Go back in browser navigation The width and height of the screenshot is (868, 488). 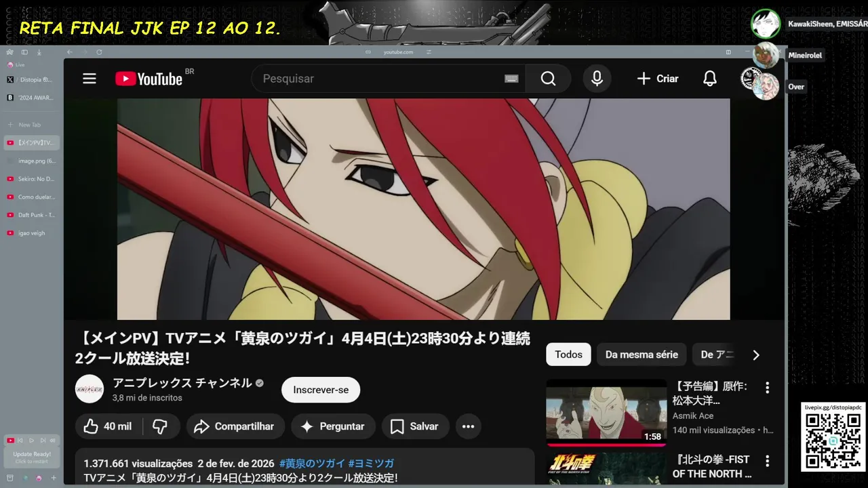[x=69, y=52]
